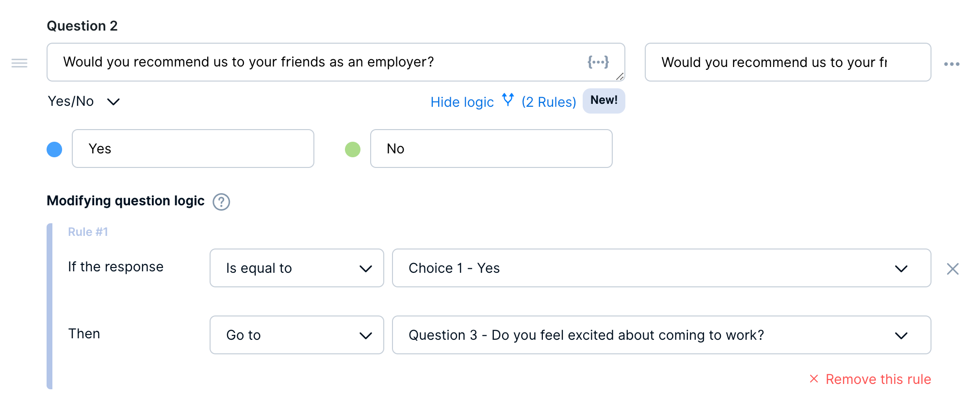Click the No choice text field

[x=491, y=149]
